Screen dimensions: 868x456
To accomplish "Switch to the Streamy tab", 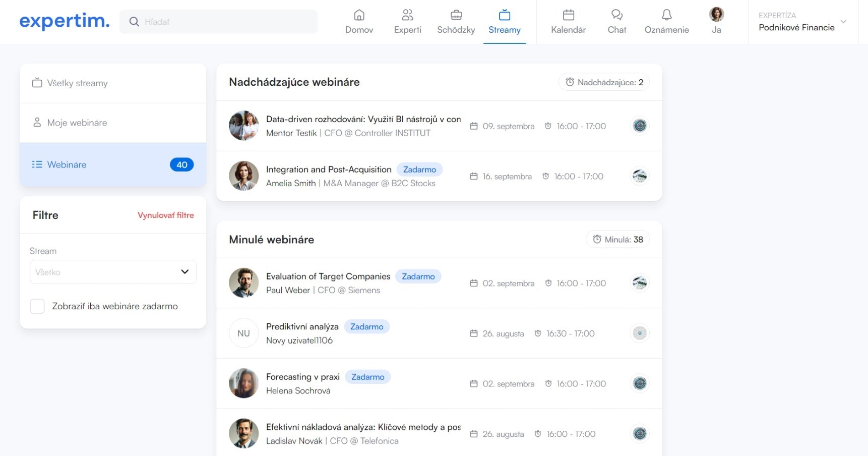I will click(504, 22).
